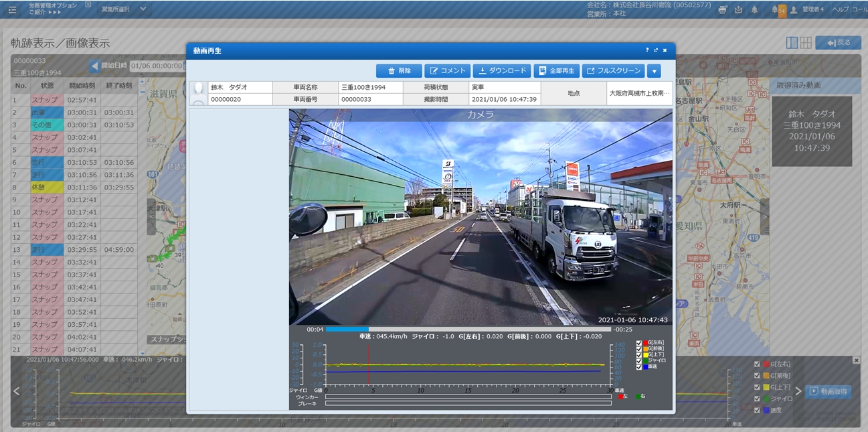This screenshot has width=868, height=432.
Task: Select the 走行 row starting 03:29:55
Action: [x=74, y=250]
